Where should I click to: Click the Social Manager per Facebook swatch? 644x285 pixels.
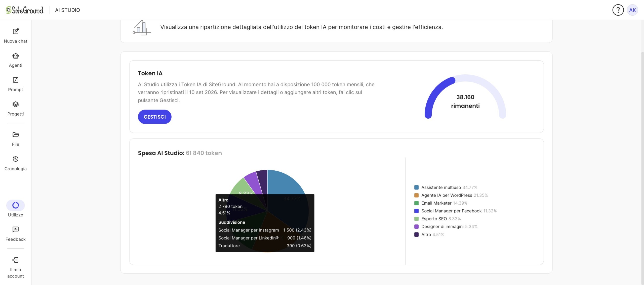[416, 211]
